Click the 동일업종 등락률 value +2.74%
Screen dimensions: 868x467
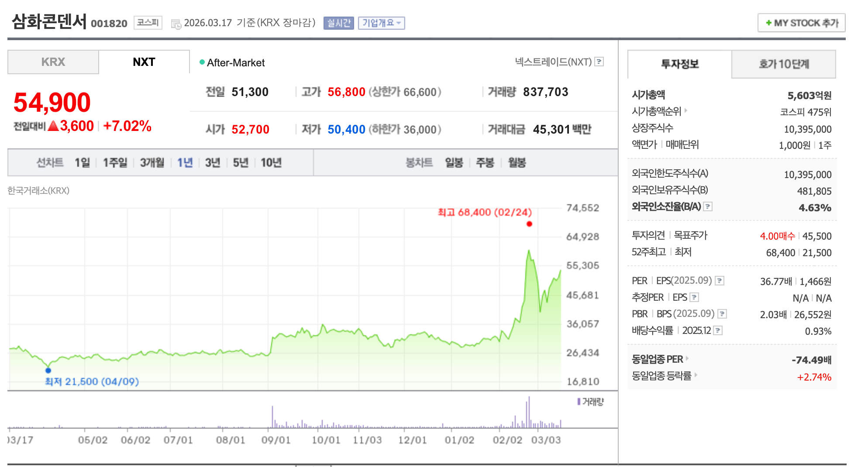[814, 377]
